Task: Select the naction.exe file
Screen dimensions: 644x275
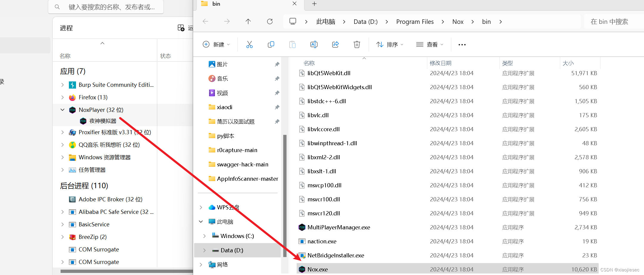Action: point(322,241)
